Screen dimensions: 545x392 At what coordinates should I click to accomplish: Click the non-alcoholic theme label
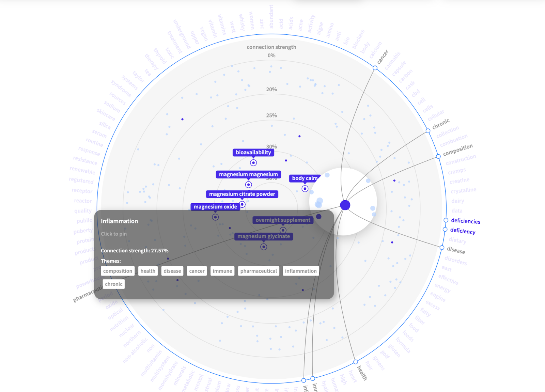tap(135, 350)
